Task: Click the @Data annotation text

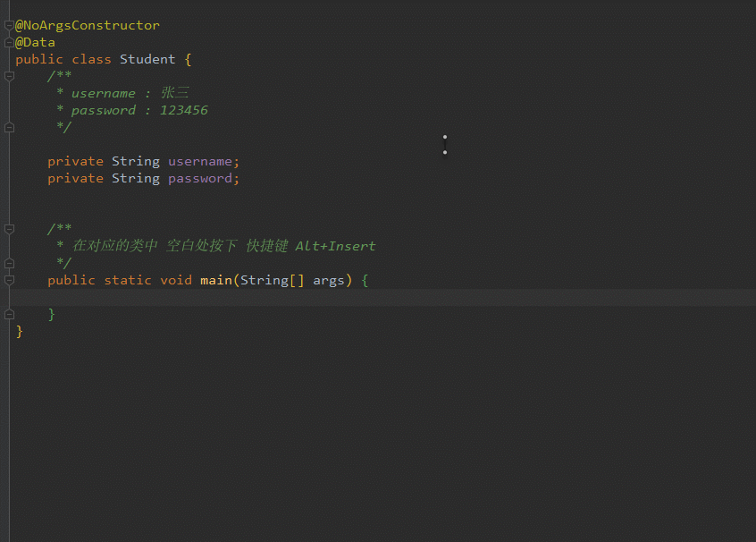Action: pyautogui.click(x=36, y=42)
